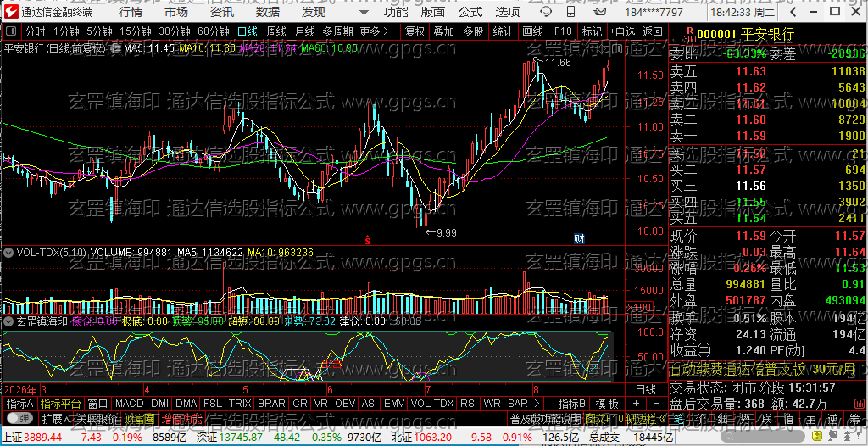Viewport: 868px width, 446px height.
Task: Open the 功能 menu
Action: [x=396, y=12]
